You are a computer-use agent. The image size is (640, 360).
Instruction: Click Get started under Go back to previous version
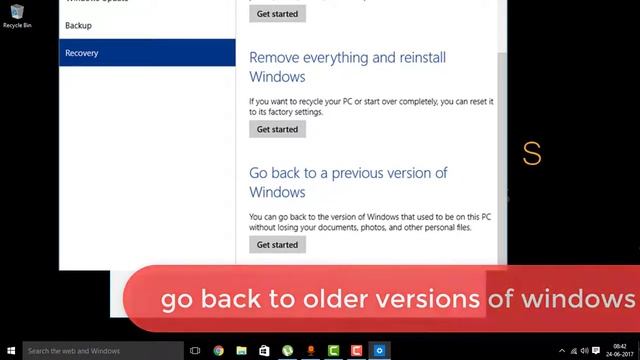pyautogui.click(x=278, y=244)
